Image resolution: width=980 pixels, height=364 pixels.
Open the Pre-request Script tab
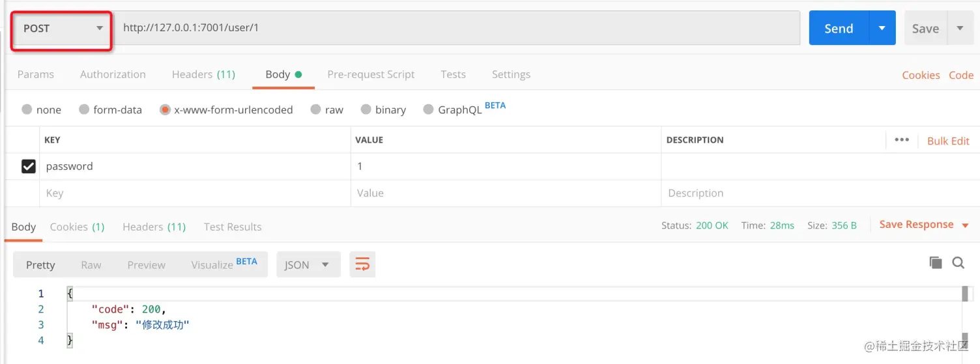[371, 74]
